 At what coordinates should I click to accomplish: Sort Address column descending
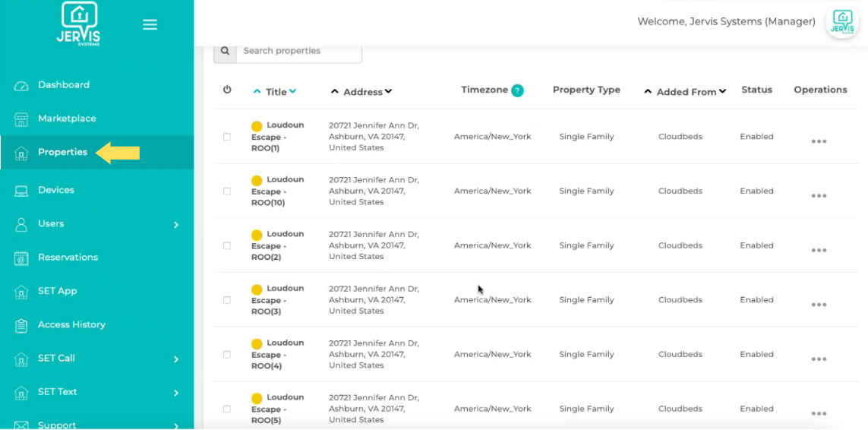[x=389, y=92]
